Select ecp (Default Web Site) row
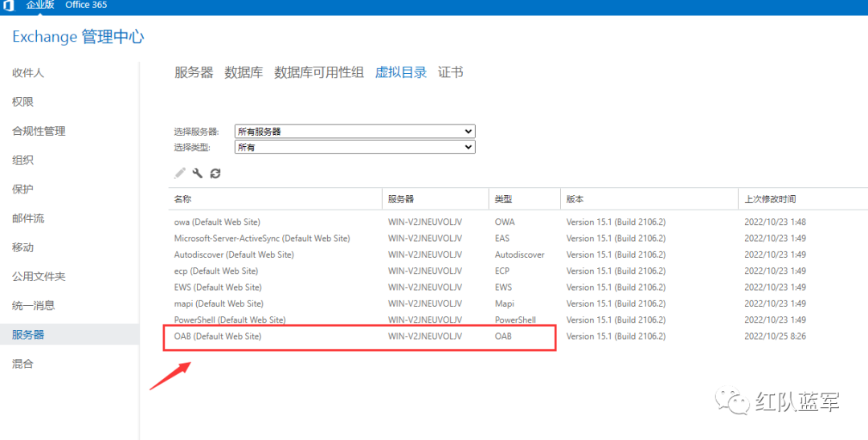Image resolution: width=868 pixels, height=440 pixels. (x=518, y=271)
